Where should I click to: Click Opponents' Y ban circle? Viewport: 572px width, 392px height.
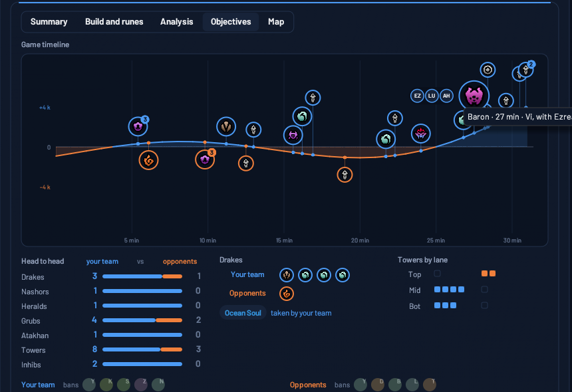(x=360, y=385)
